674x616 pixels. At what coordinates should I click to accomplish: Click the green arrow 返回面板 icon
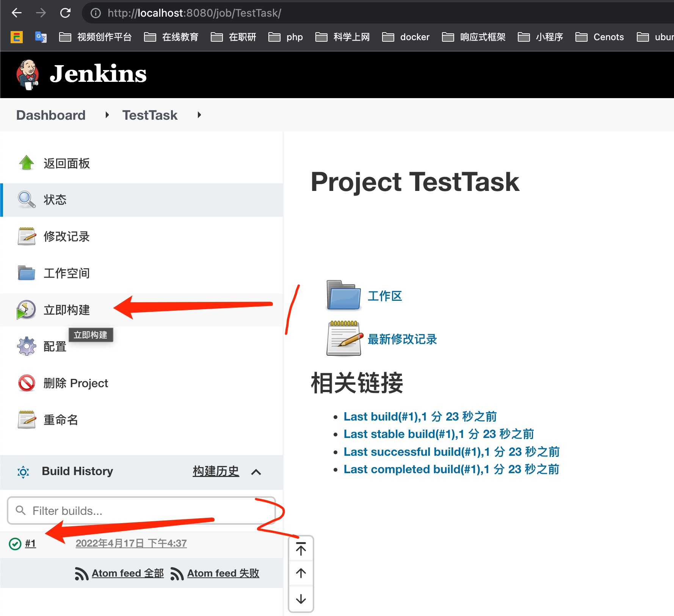coord(27,163)
